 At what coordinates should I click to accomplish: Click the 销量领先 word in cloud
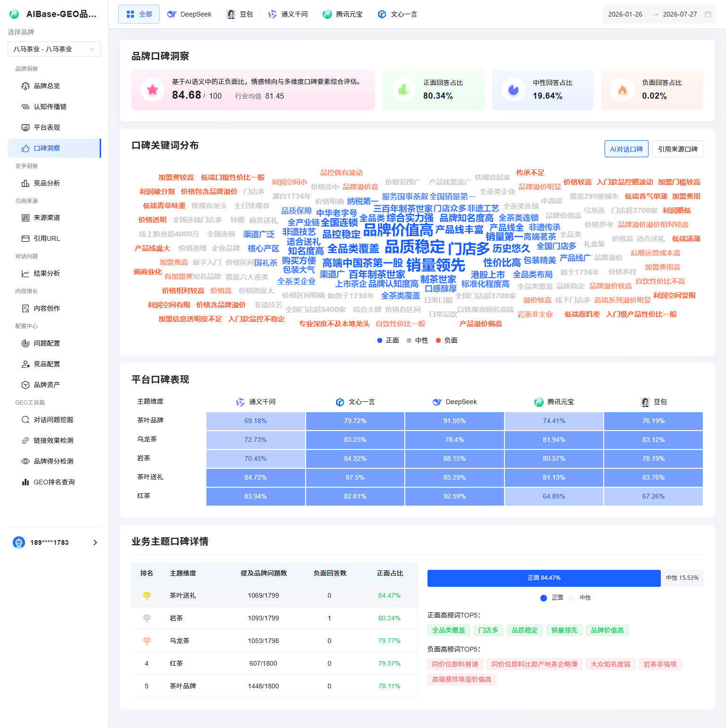point(436,265)
